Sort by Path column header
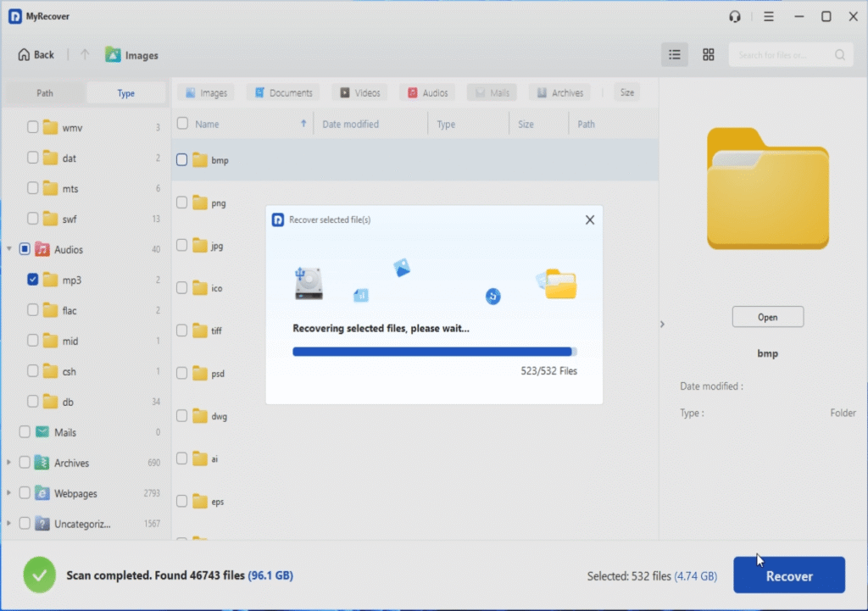Image resolution: width=868 pixels, height=611 pixels. point(586,124)
